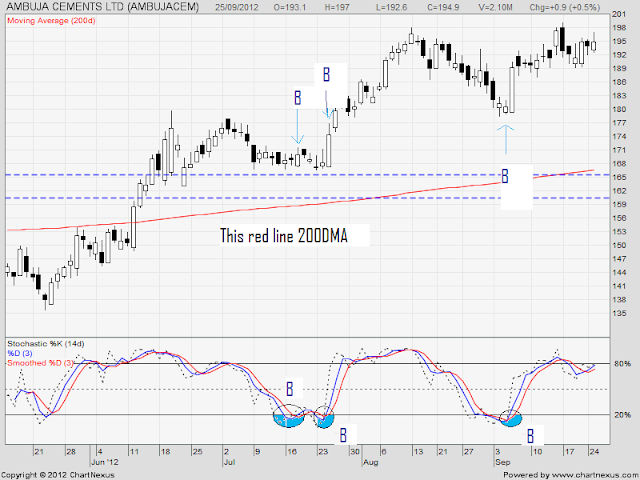The width and height of the screenshot is (640, 480).
Task: Click the 177 price axis label
Action: (619, 123)
